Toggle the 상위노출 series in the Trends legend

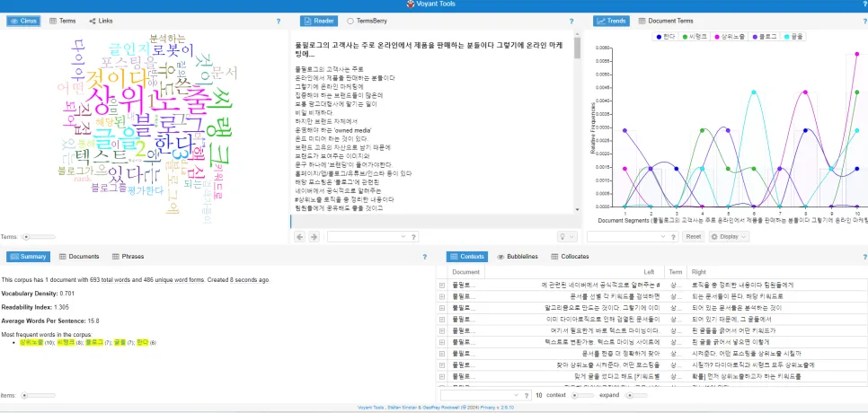731,37
